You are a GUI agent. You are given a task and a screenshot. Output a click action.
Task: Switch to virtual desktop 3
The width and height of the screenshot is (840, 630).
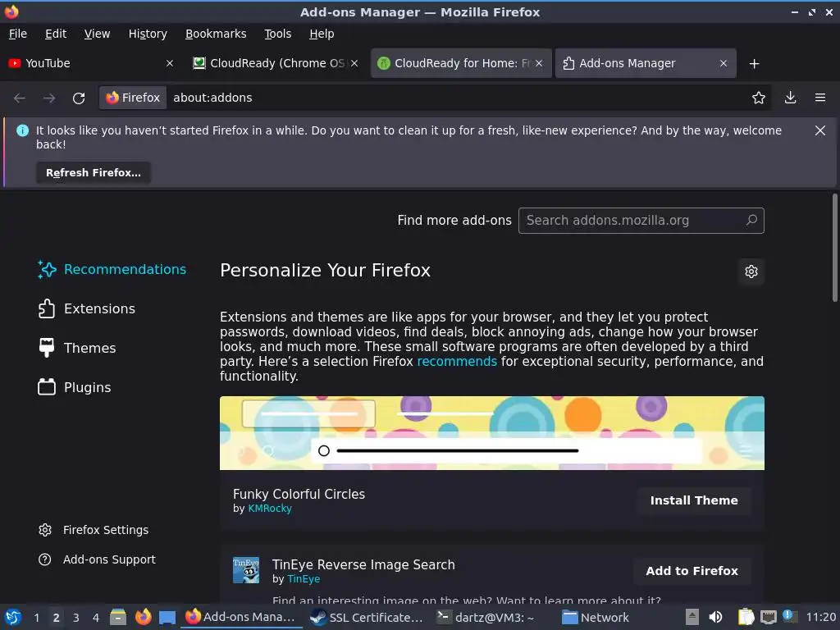[x=76, y=618]
